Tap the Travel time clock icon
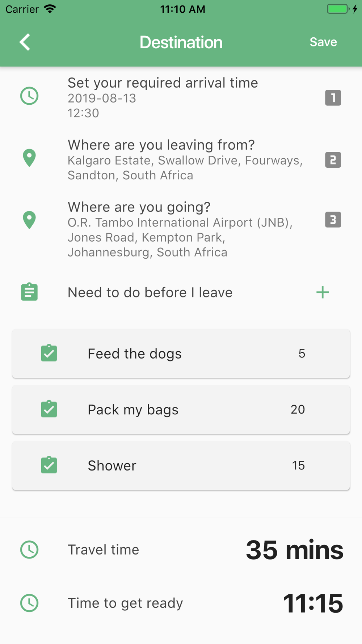 tap(29, 550)
